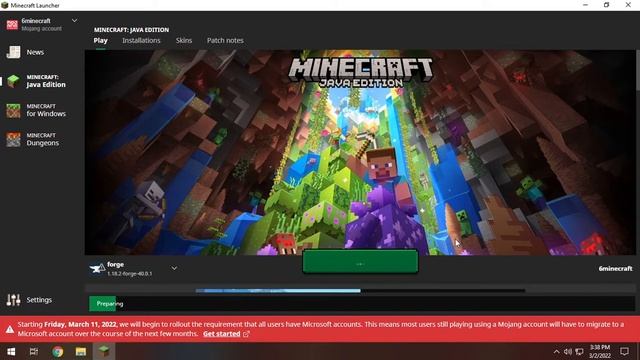The width and height of the screenshot is (640, 360).
Task: Click the forge anvil installation icon
Action: [97, 269]
